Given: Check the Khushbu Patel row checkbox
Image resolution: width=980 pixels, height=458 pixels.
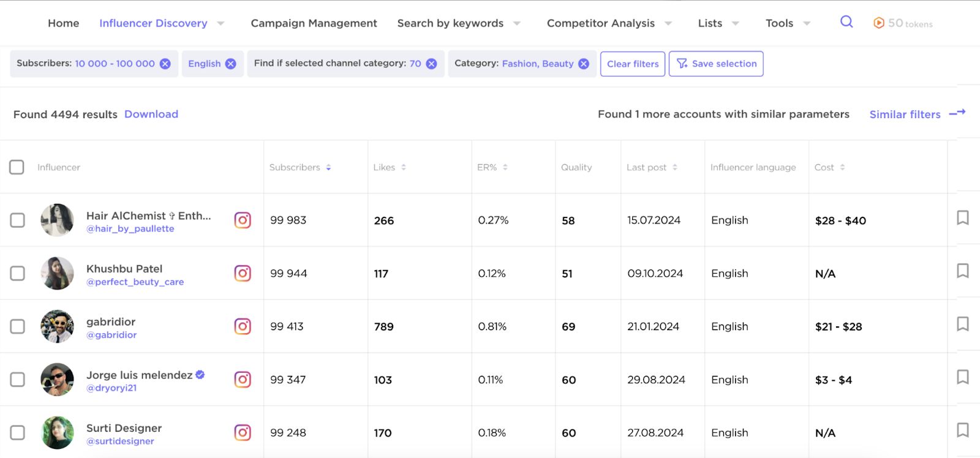Looking at the screenshot, I should point(17,273).
